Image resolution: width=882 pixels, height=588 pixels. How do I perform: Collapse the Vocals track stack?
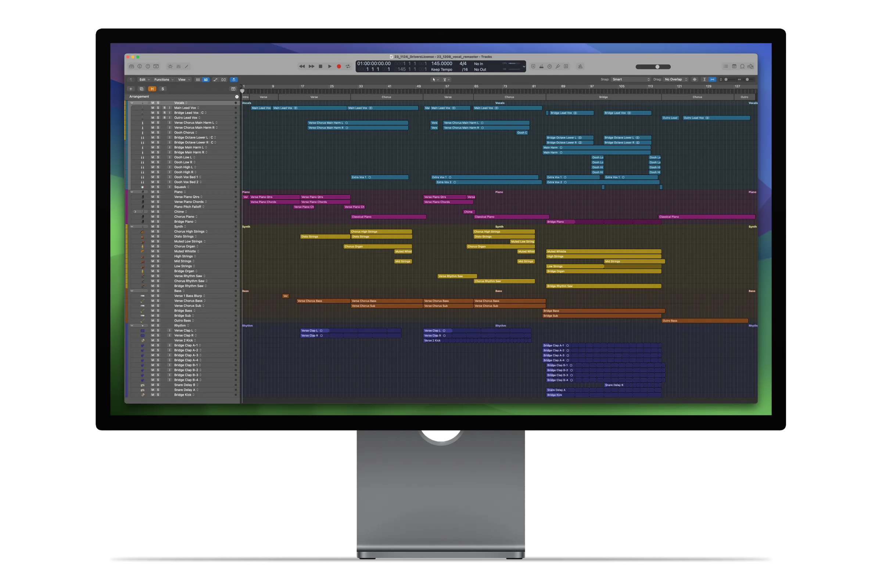[132, 103]
